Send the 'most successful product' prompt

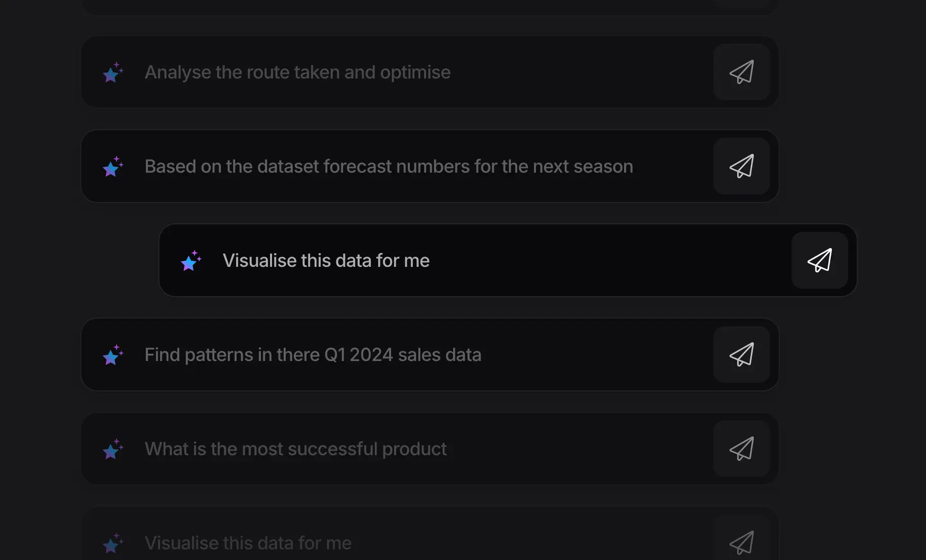(742, 449)
